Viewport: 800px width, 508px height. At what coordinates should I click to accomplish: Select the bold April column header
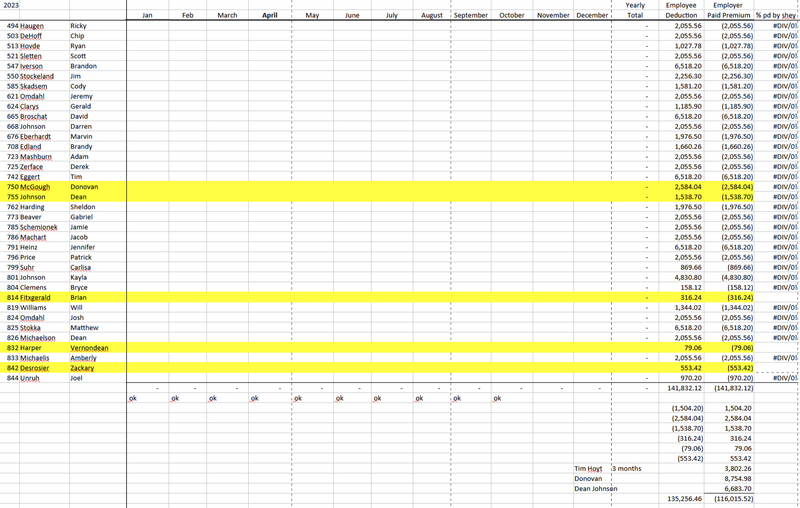(x=270, y=15)
